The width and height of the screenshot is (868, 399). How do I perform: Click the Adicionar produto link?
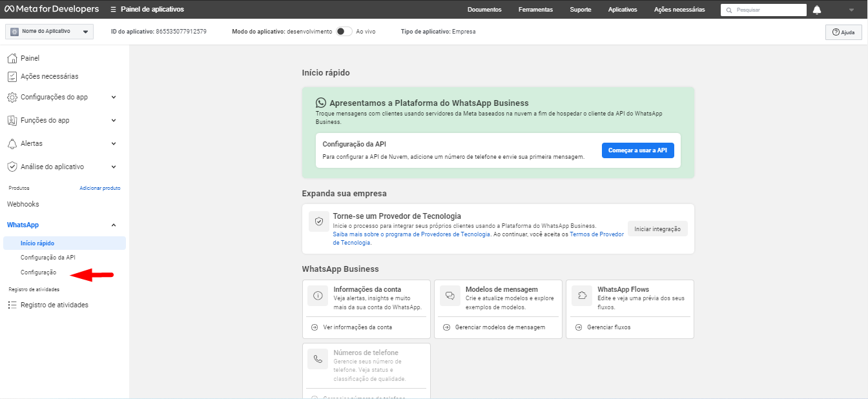click(99, 188)
